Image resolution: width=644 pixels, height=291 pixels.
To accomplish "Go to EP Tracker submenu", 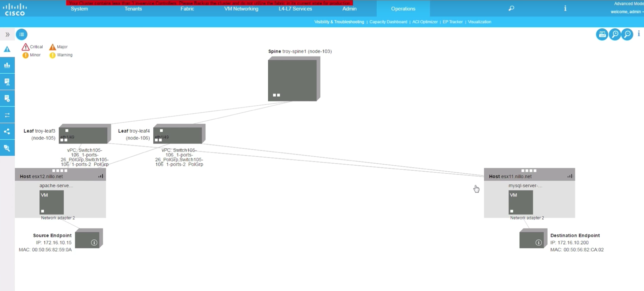I will [453, 22].
